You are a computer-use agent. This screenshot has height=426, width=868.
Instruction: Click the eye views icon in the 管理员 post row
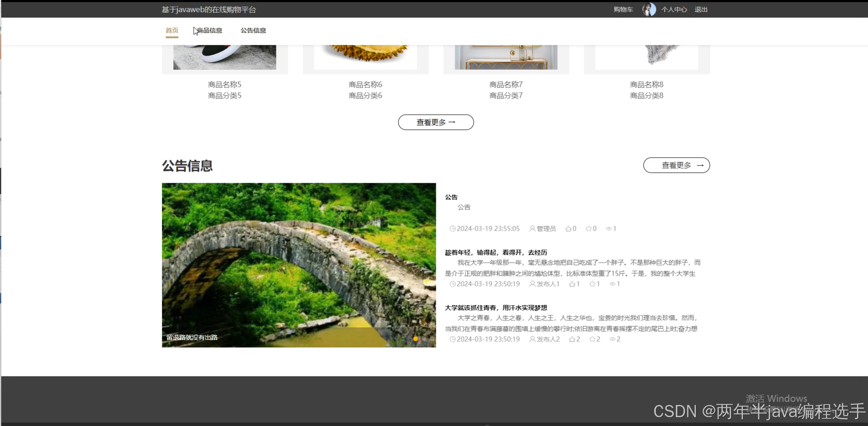(608, 229)
